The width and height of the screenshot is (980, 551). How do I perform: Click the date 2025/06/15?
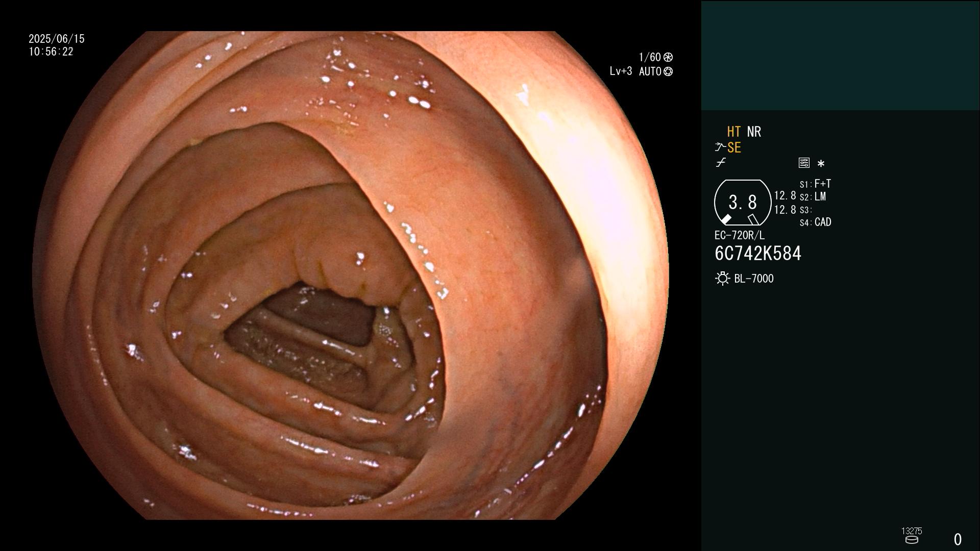coord(57,39)
